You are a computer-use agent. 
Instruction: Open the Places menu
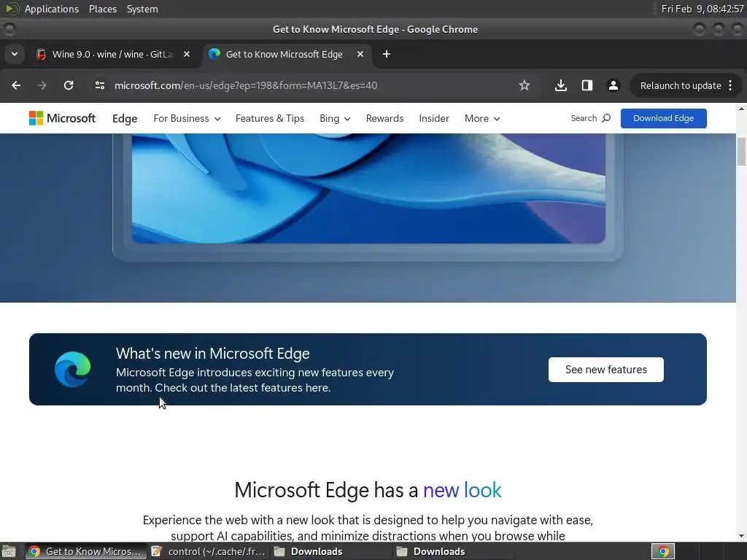click(x=102, y=9)
